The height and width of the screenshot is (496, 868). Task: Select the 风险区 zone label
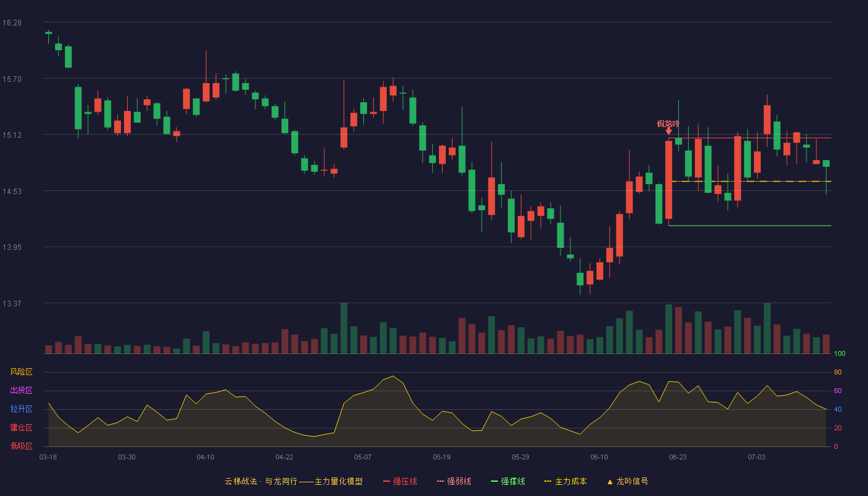point(21,372)
